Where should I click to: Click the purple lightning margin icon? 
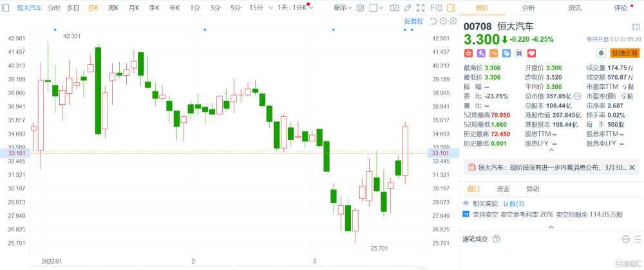click(x=481, y=53)
